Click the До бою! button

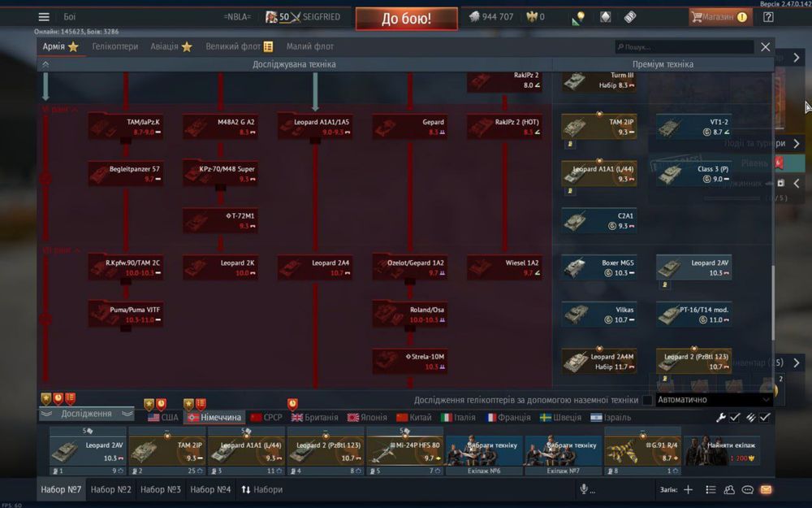pyautogui.click(x=407, y=19)
